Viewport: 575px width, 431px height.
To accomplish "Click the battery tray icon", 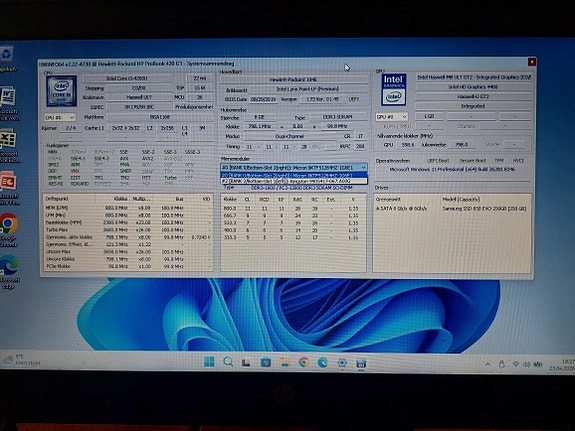I will pyautogui.click(x=538, y=364).
